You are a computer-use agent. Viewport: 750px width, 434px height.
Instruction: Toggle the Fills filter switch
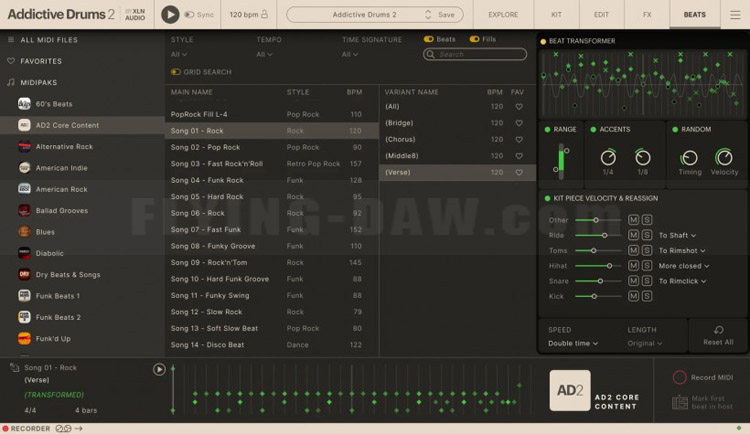point(474,39)
